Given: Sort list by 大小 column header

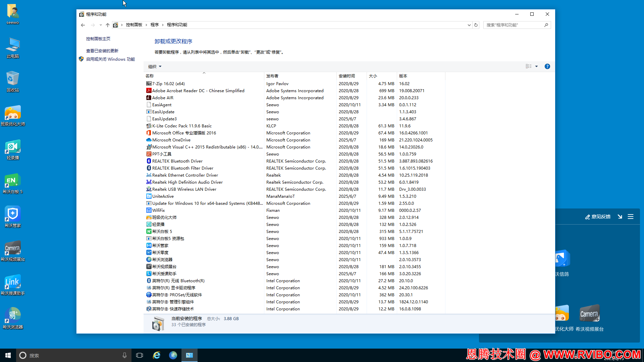Looking at the screenshot, I should (x=382, y=76).
